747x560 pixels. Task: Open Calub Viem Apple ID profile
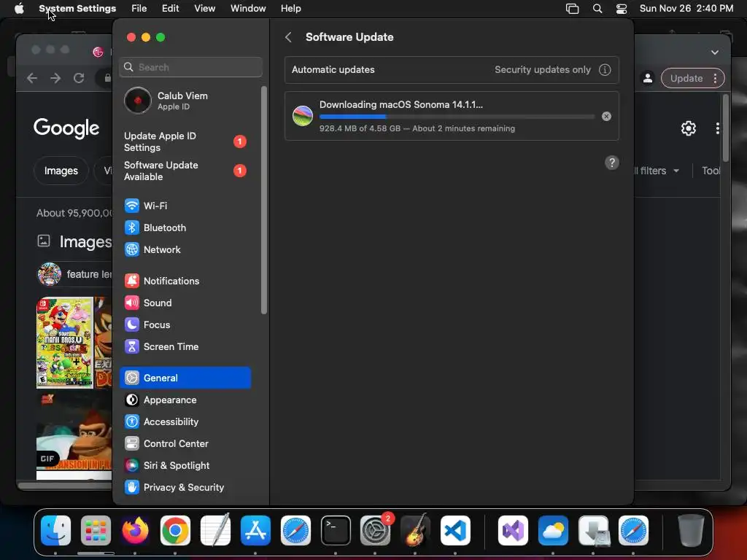[x=185, y=101]
